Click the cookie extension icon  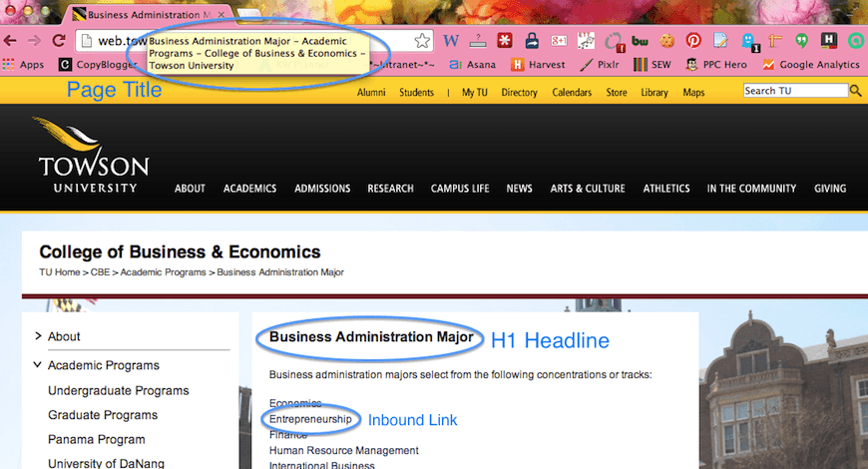click(667, 41)
